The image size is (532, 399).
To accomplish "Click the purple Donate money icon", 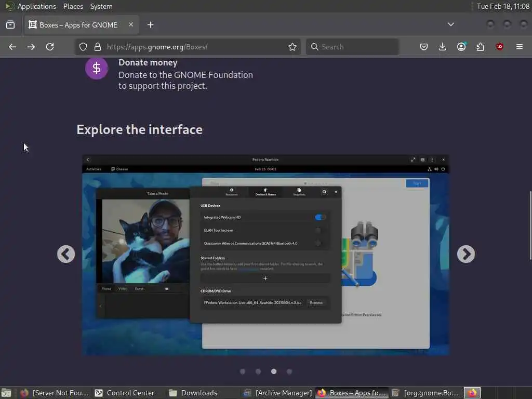I will pos(97,68).
